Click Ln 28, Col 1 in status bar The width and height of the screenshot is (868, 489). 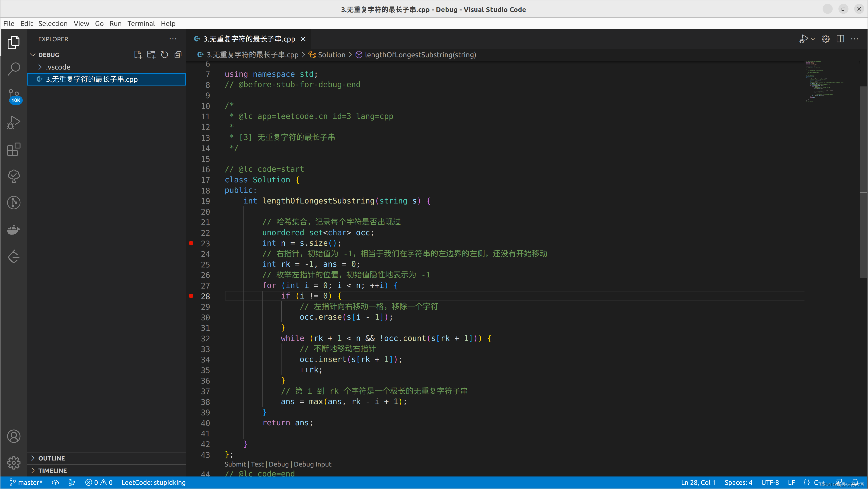tap(698, 483)
